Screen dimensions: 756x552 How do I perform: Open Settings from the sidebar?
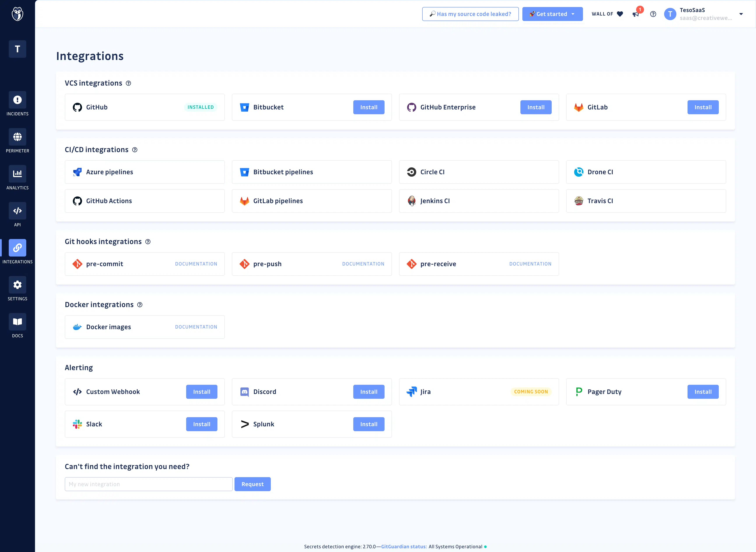tap(17, 289)
